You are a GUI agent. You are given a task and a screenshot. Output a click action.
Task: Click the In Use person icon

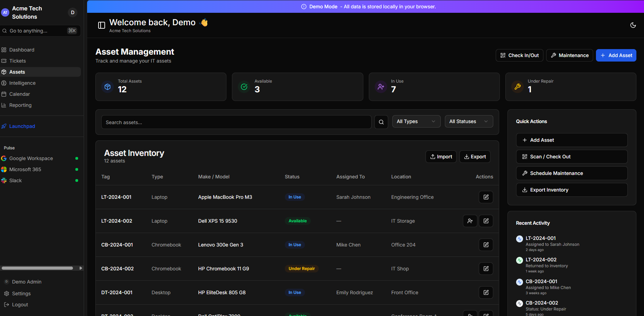pos(381,87)
